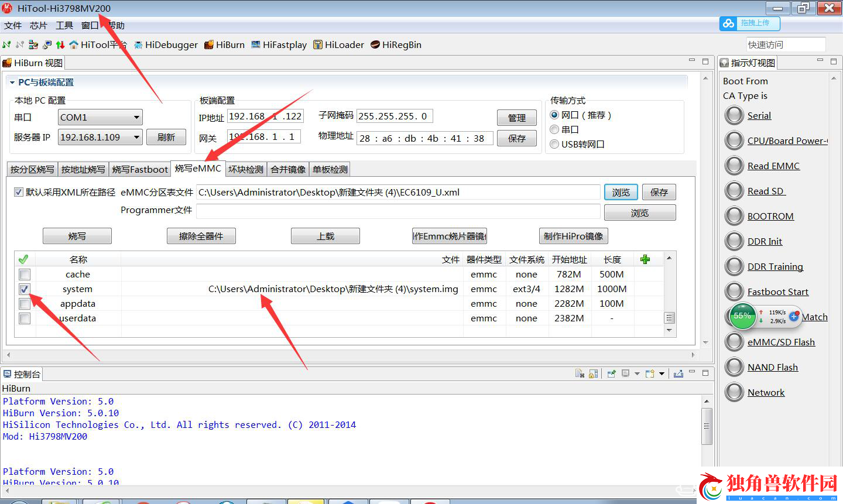Select the USB转网口 radio option
Viewport: 843px width, 504px height.
pos(554,144)
